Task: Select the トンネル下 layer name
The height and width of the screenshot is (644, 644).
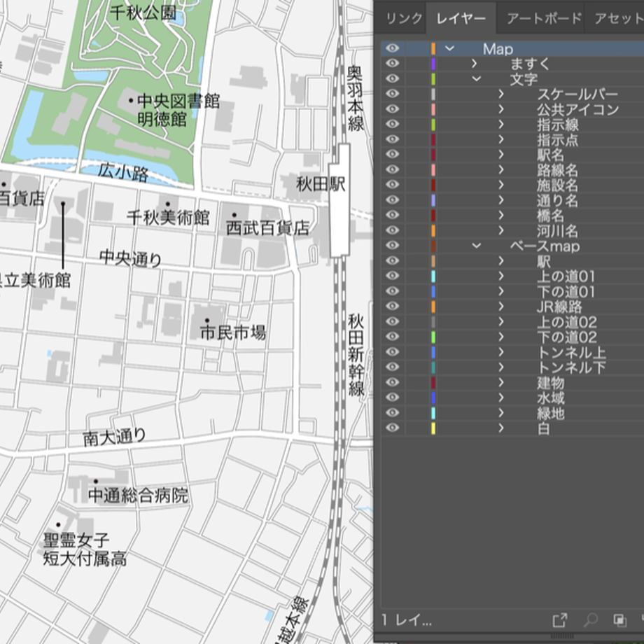Action: (x=571, y=367)
